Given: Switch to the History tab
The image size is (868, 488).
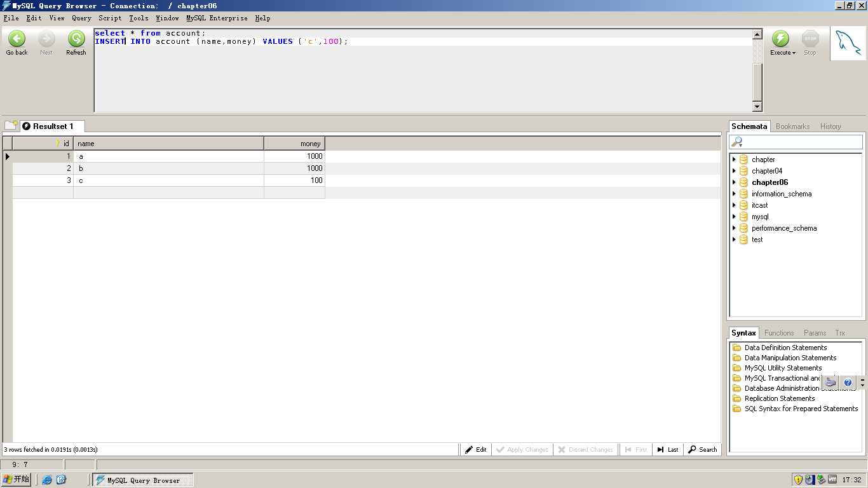Looking at the screenshot, I should click(830, 126).
